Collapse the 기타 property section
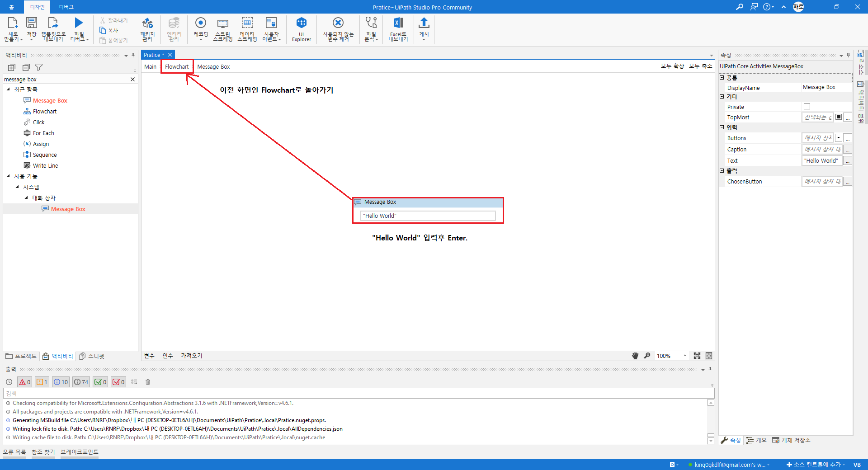The width and height of the screenshot is (868, 470). point(722,96)
